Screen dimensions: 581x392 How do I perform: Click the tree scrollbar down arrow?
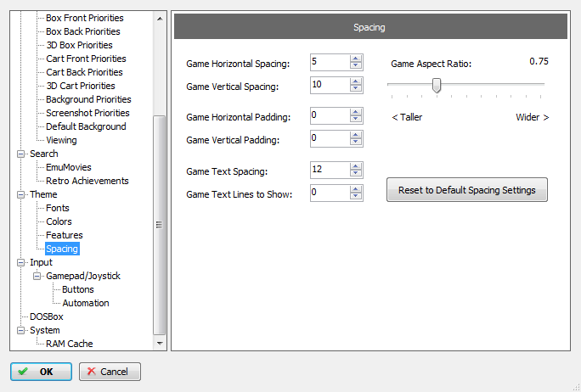[x=160, y=344]
